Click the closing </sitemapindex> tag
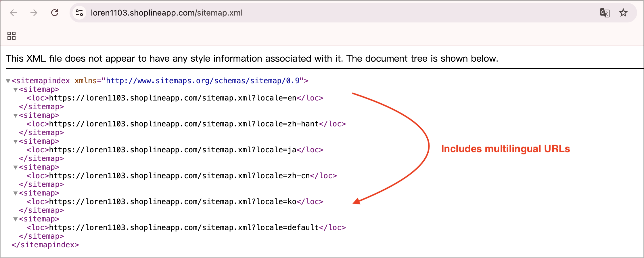 coord(45,245)
